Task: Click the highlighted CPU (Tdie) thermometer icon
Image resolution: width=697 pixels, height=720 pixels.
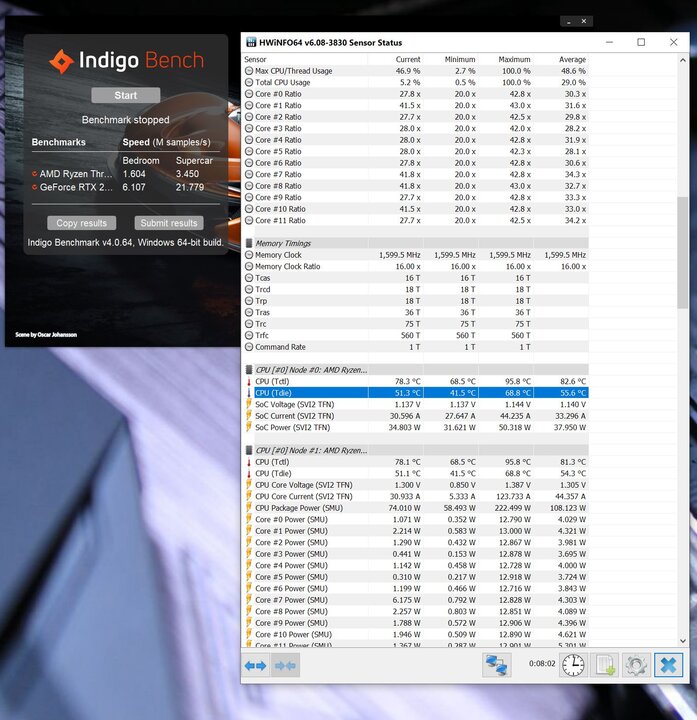Action: point(249,393)
